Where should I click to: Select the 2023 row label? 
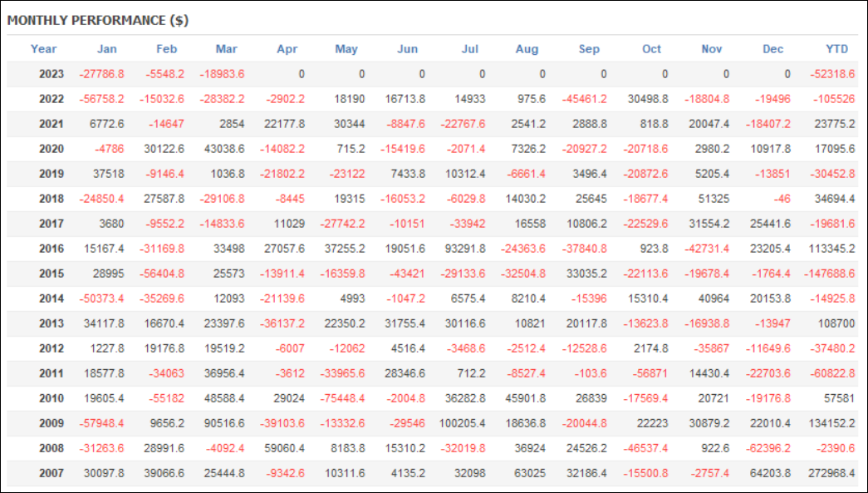[51, 74]
